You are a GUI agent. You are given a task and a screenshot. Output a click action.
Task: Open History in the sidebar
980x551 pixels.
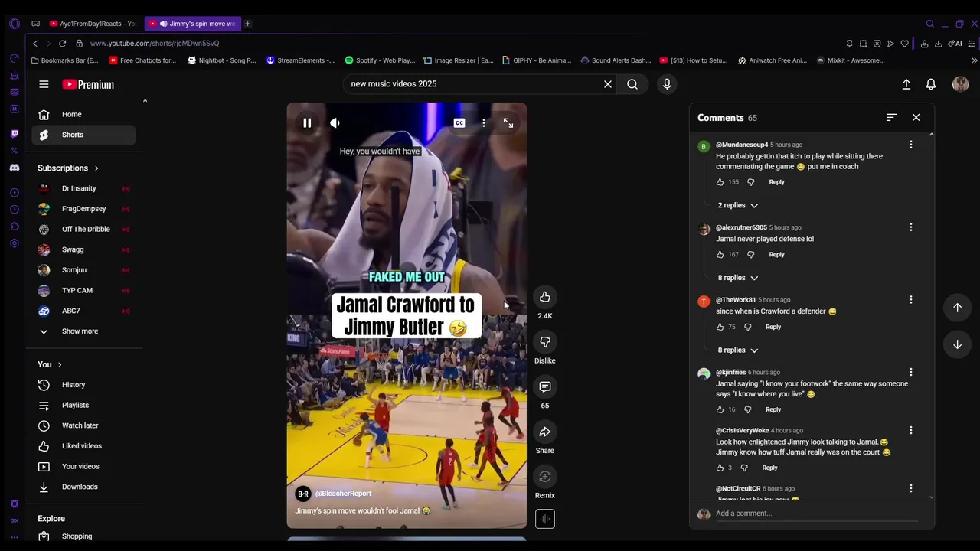tap(83, 385)
